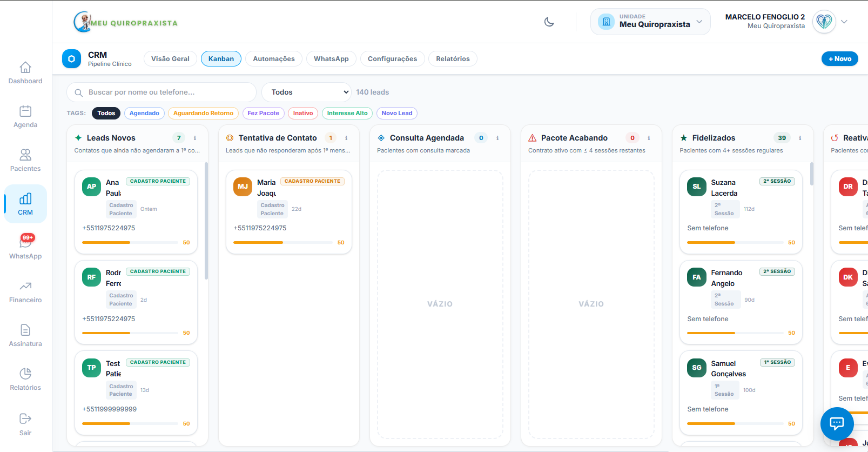Click search by name or phone field

162,92
